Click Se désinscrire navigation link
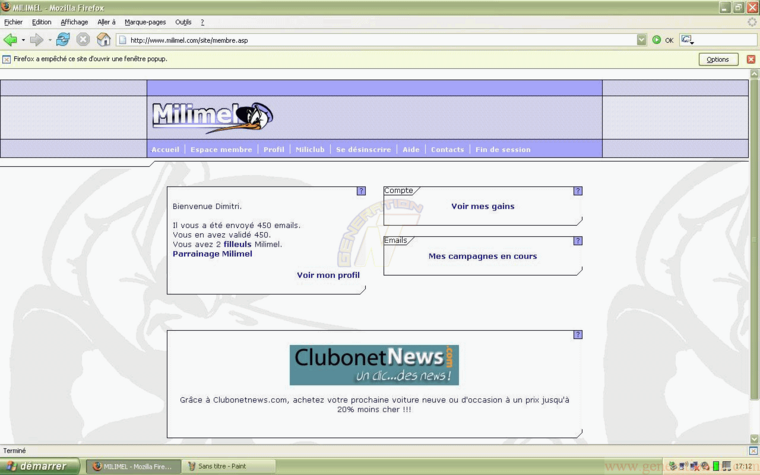Image resolution: width=760 pixels, height=475 pixels. (x=364, y=149)
